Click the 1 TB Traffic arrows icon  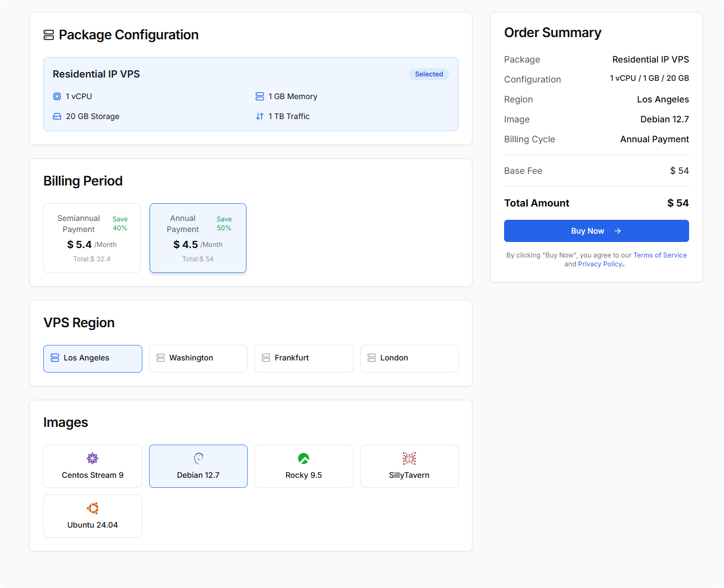(x=260, y=116)
